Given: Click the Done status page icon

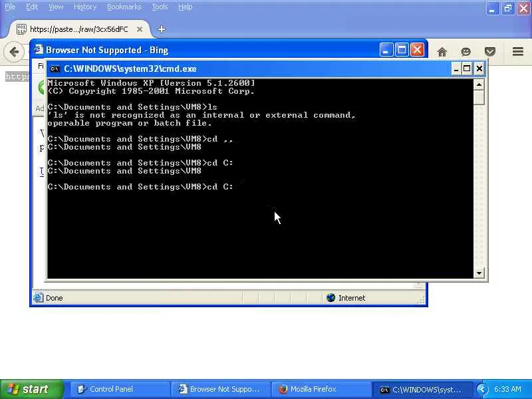Looking at the screenshot, I should tap(39, 298).
